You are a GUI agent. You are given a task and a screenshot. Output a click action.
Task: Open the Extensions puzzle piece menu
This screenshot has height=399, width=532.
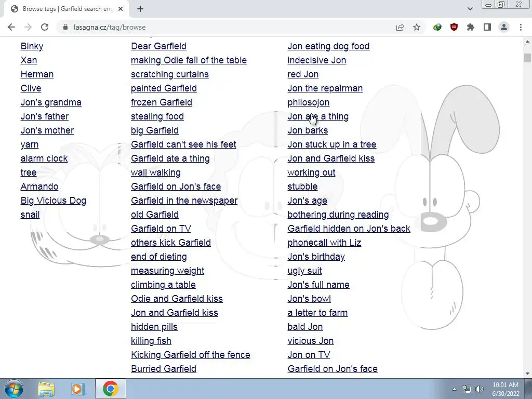pyautogui.click(x=471, y=27)
